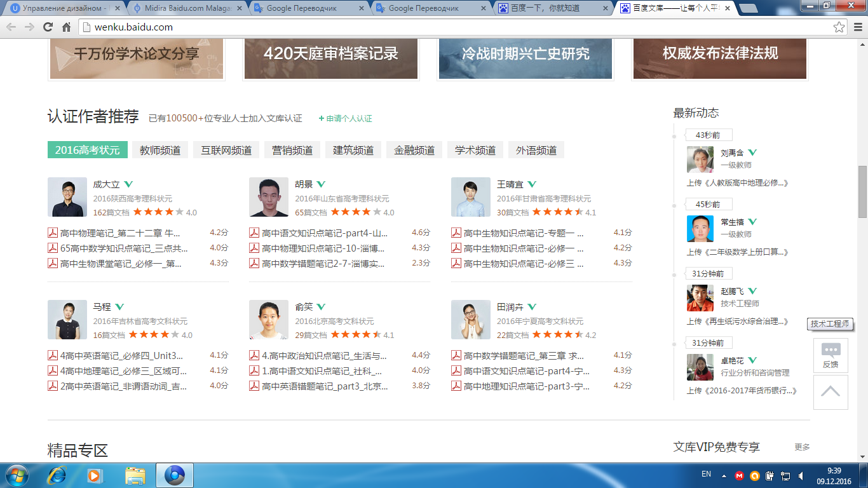Open new tab button in Chrome

pyautogui.click(x=748, y=9)
